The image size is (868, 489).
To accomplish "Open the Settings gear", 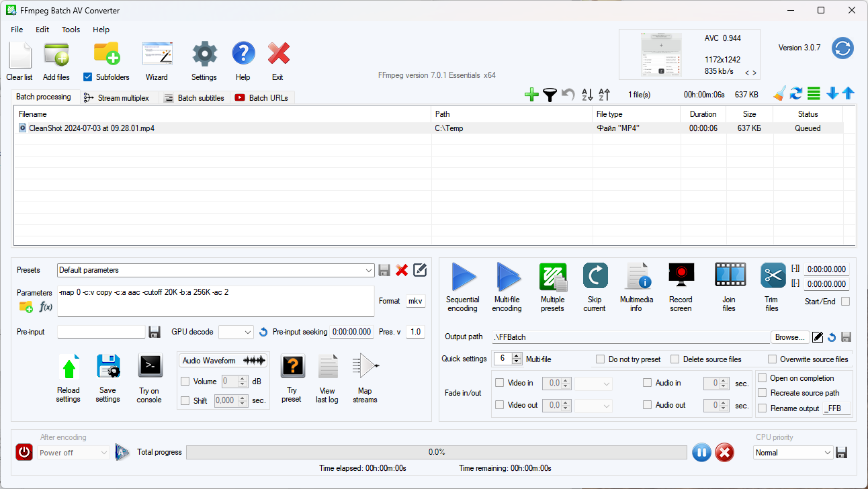I will pyautogui.click(x=204, y=54).
